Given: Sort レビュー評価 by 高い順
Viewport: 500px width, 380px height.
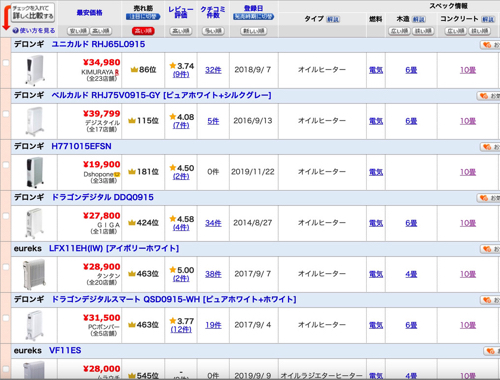Looking at the screenshot, I should click(x=181, y=31).
